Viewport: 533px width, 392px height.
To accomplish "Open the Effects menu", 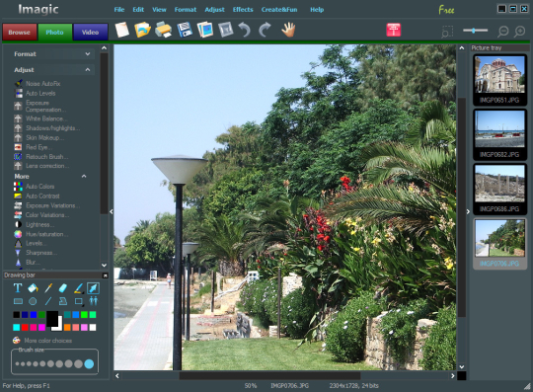I will [243, 10].
